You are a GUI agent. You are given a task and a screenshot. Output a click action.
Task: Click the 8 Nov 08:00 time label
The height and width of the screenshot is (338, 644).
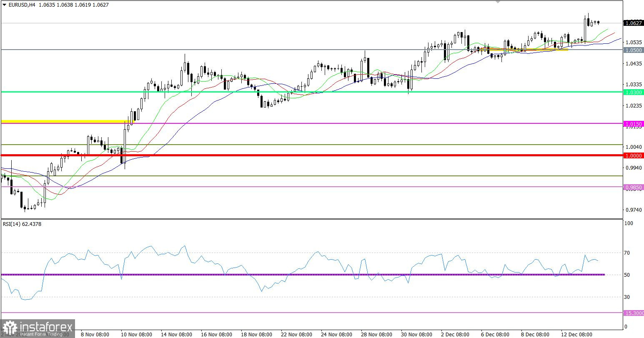click(x=95, y=334)
